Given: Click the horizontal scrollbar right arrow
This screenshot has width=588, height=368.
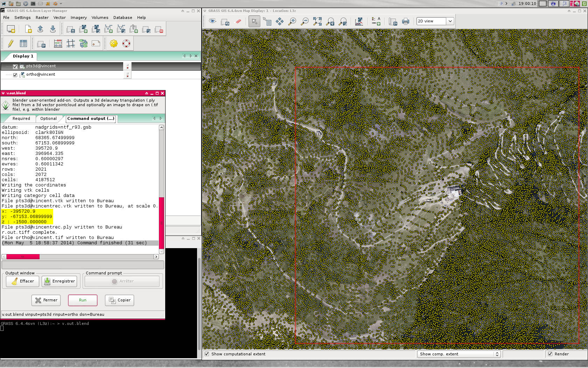Looking at the screenshot, I should pyautogui.click(x=156, y=257).
